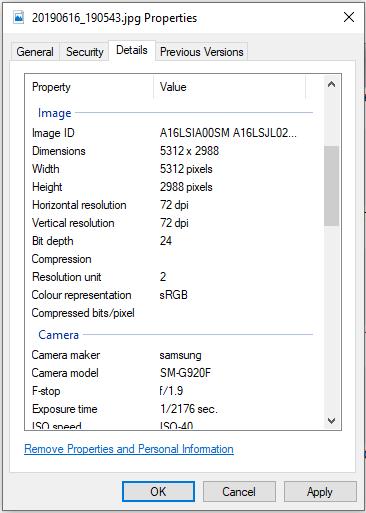Click Remove Properties and Personal Information link
Viewport: 366px width, 513px height.
(129, 449)
